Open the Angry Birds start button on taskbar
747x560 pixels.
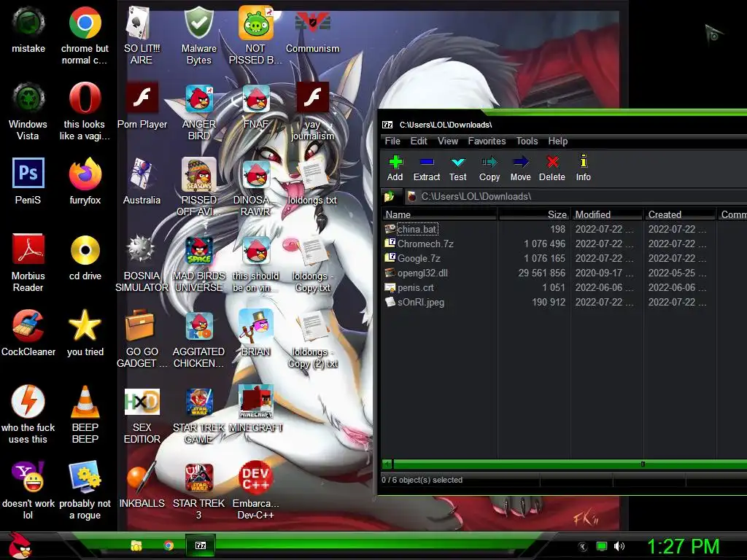pyautogui.click(x=20, y=545)
